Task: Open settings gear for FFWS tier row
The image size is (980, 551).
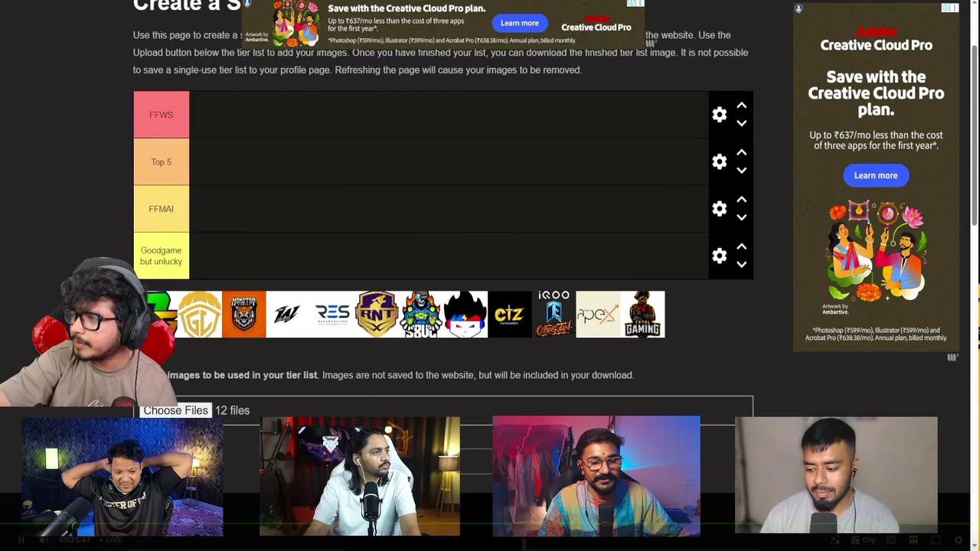Action: click(719, 115)
